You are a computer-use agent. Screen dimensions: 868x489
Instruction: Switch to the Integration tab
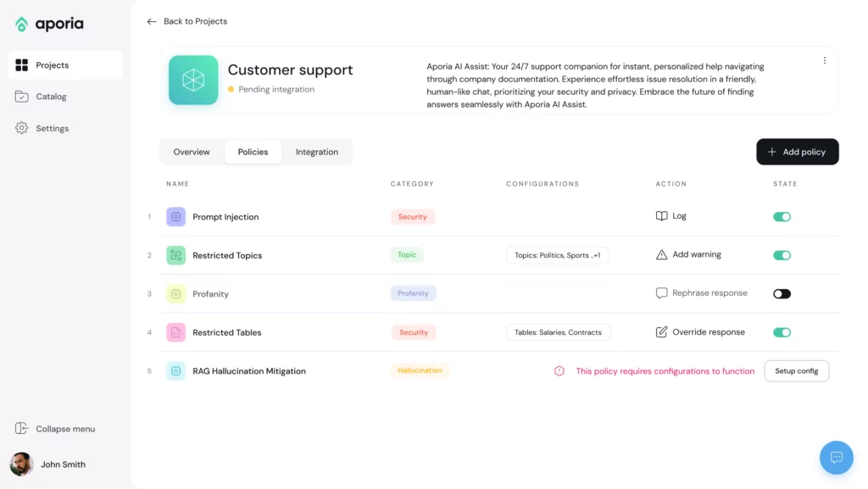pos(316,153)
